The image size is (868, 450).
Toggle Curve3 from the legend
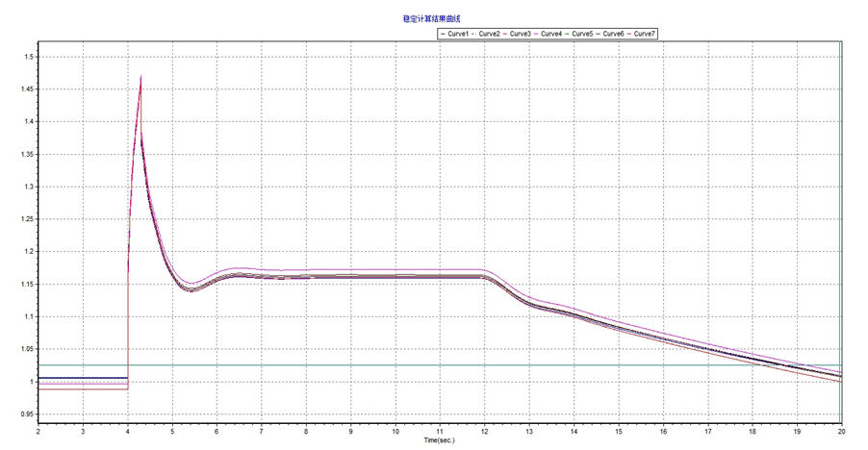pyautogui.click(x=520, y=34)
